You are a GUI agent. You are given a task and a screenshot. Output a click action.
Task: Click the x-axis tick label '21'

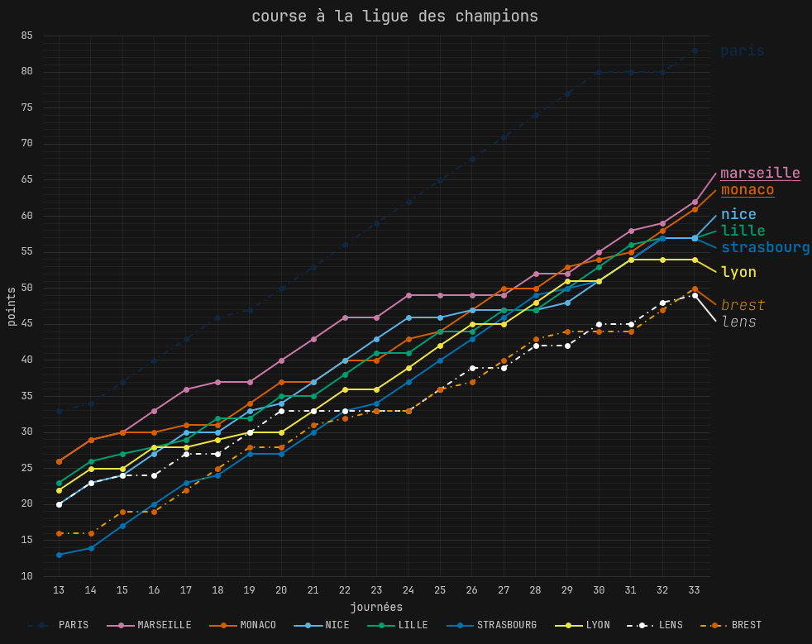point(313,590)
